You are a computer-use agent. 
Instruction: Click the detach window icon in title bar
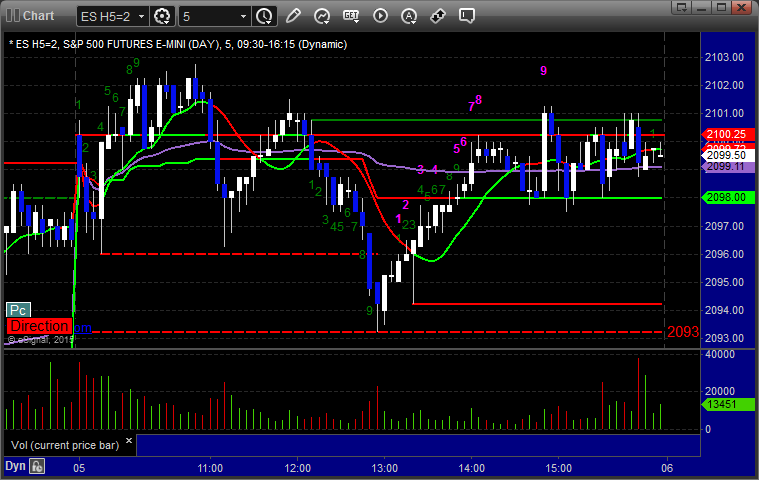[682, 7]
